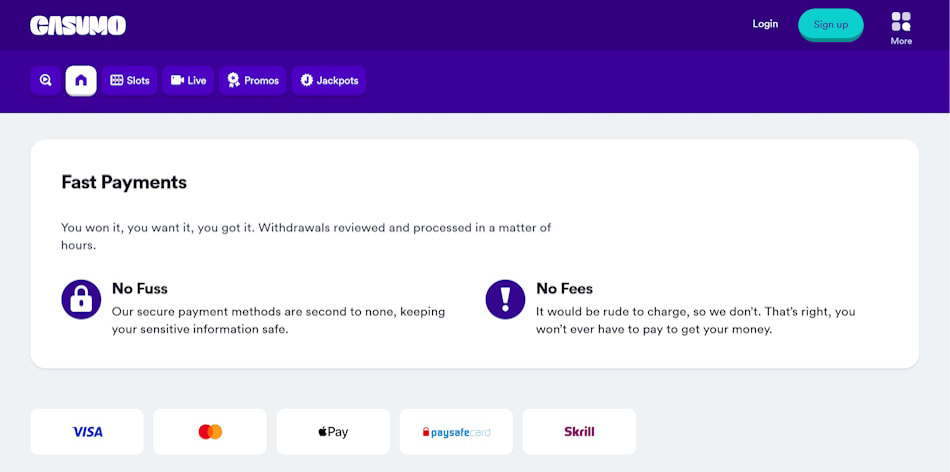
Task: Select the Mastercard payment logo
Action: (x=210, y=432)
